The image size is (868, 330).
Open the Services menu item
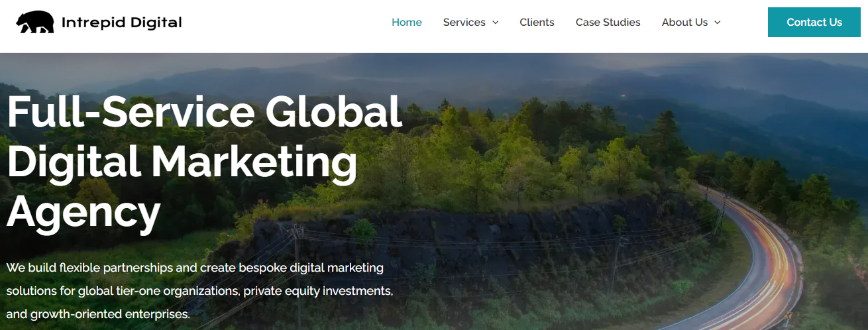(x=464, y=23)
